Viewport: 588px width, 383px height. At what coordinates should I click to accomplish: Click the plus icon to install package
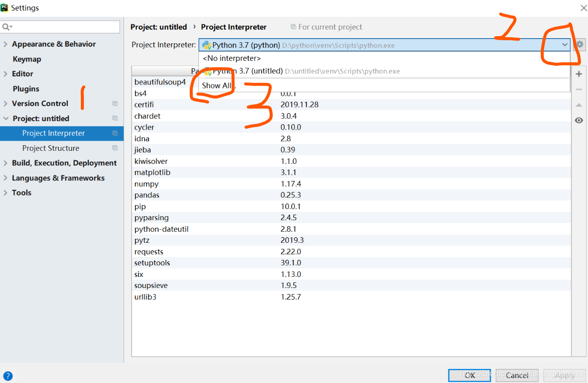click(x=579, y=74)
